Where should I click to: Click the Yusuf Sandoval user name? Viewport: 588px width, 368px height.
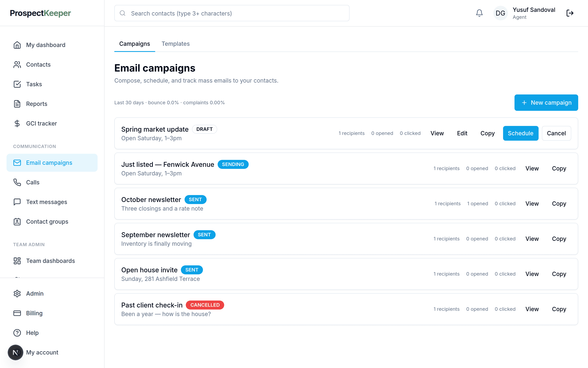(534, 10)
